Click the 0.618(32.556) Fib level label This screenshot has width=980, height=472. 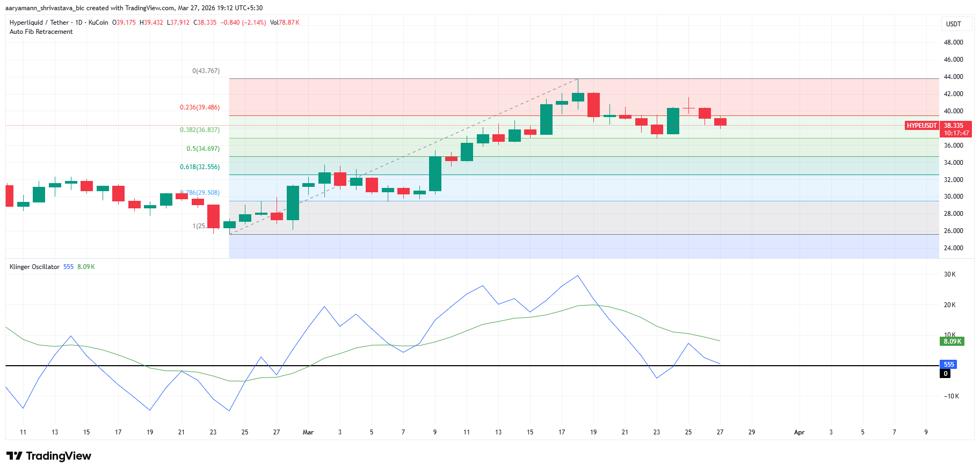(200, 167)
